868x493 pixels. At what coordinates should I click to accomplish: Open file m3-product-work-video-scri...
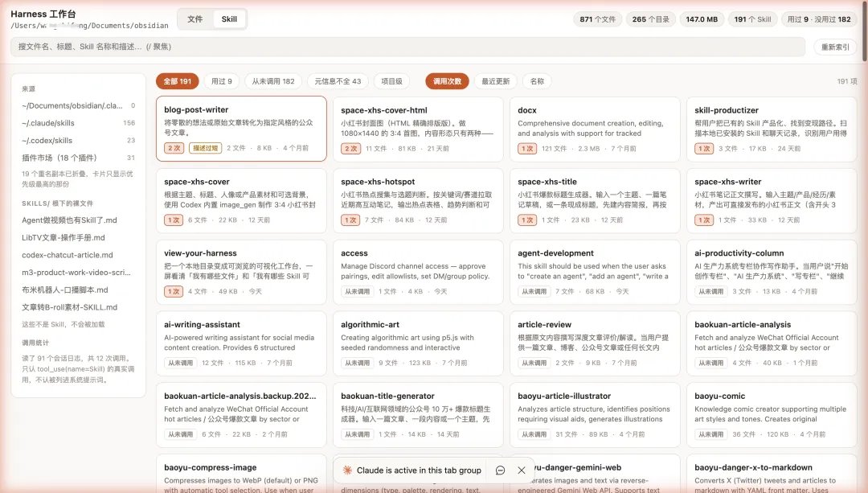[76, 273]
